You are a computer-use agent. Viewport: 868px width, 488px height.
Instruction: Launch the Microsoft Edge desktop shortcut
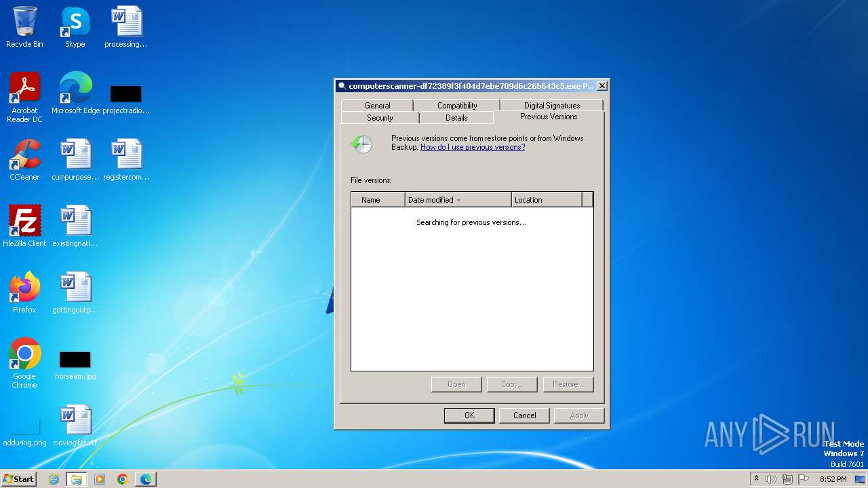pos(75,93)
